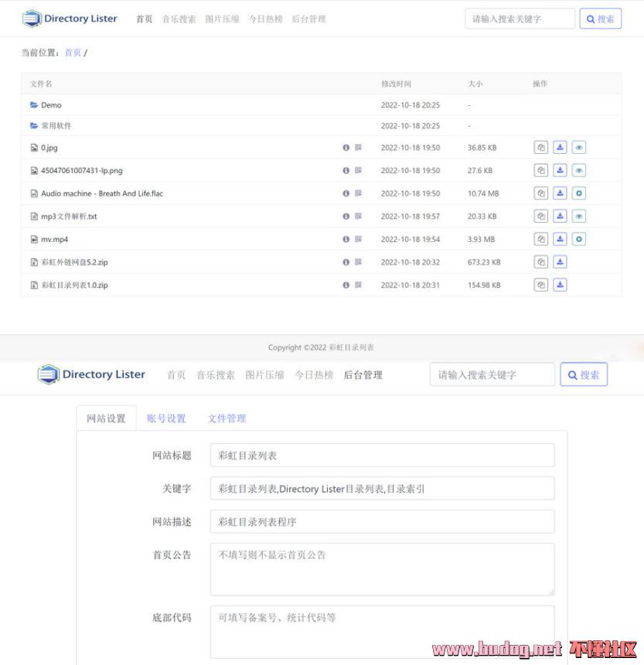The height and width of the screenshot is (665, 644).
Task: Sort by 修改时间 column header
Action: (396, 84)
